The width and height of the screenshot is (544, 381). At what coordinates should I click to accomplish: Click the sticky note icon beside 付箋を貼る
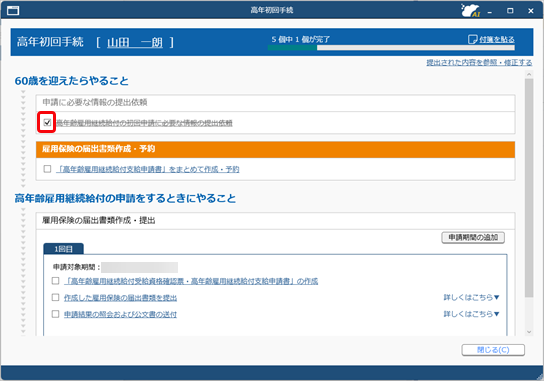(472, 39)
